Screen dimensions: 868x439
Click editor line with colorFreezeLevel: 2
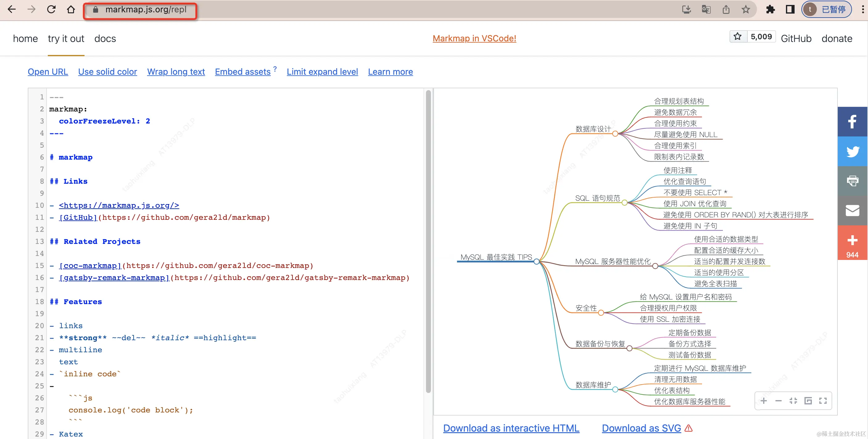tap(105, 121)
